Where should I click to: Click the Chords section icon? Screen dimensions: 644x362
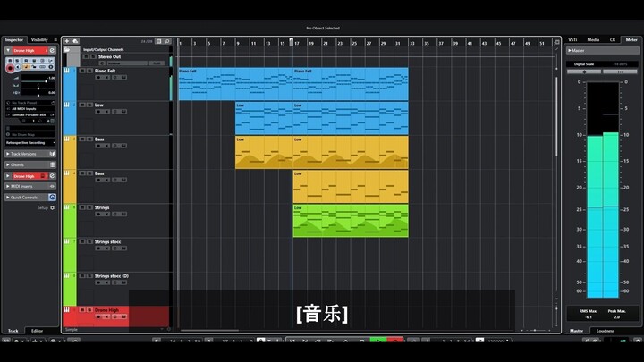pos(52,165)
